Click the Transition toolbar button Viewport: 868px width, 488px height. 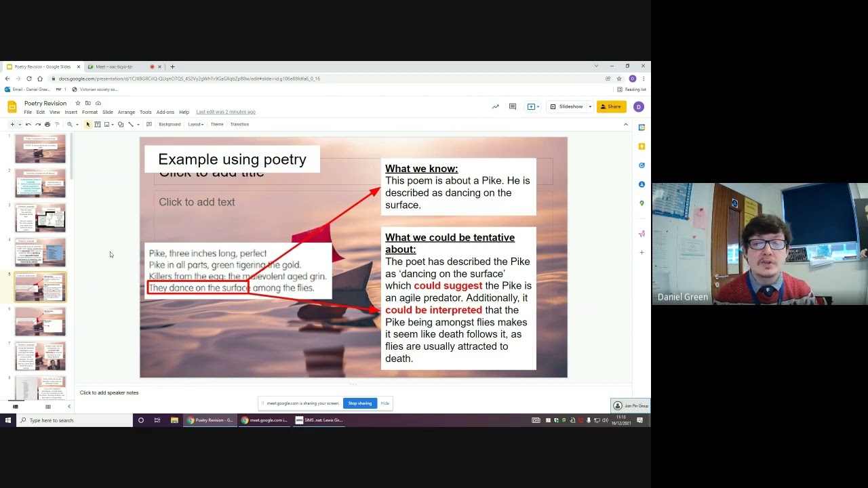coord(239,124)
